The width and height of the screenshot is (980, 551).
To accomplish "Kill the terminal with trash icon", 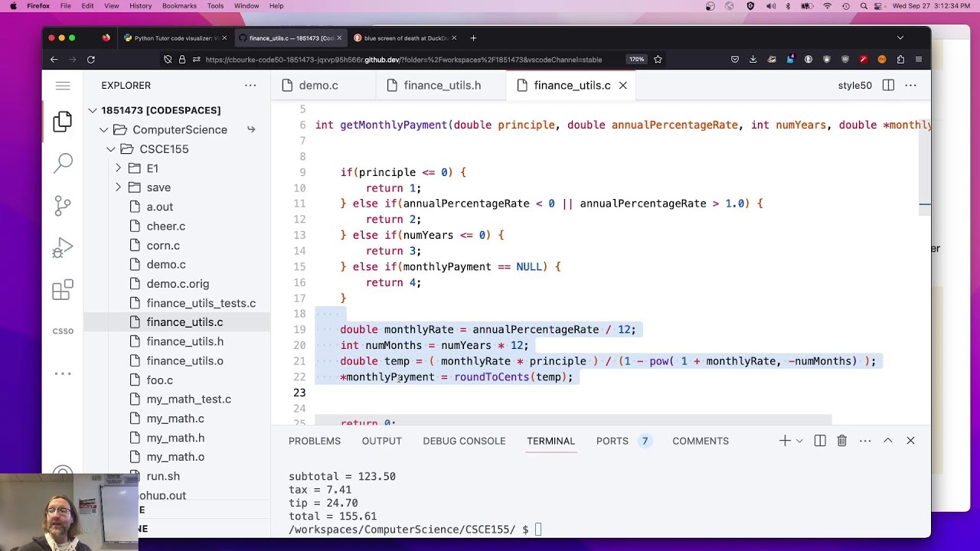I will click(842, 441).
